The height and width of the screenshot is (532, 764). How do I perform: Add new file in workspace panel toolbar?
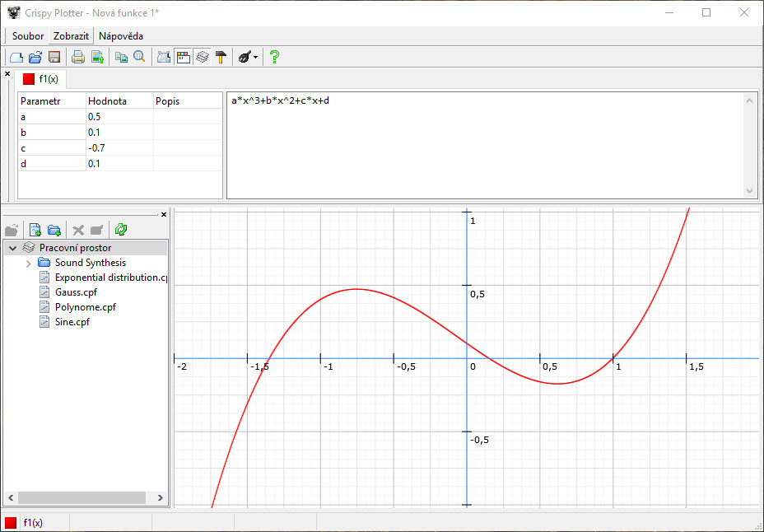35,230
